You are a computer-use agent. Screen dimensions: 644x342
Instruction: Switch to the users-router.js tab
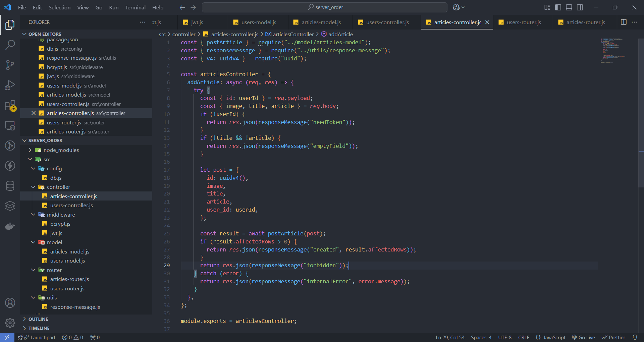[x=523, y=22]
